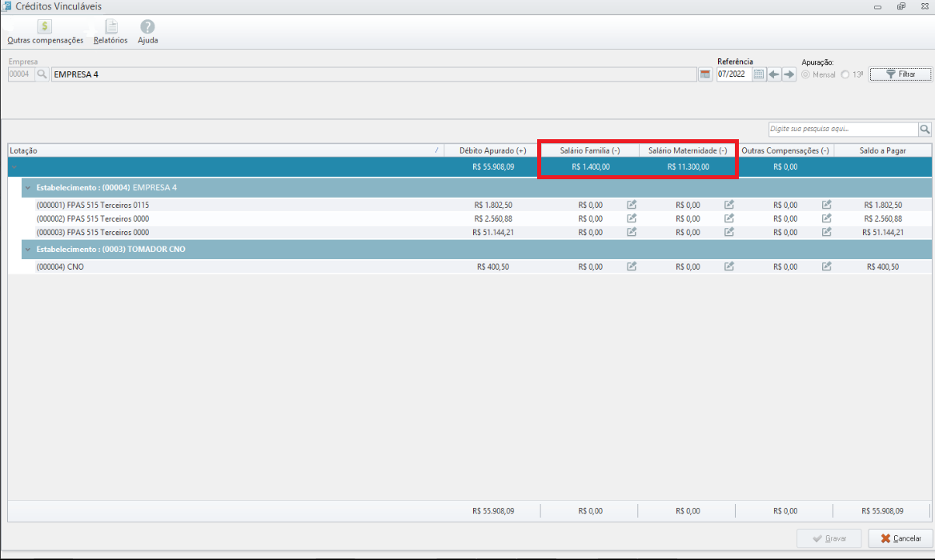This screenshot has width=935, height=560.
Task: Edit Salário Maternidade for lotação 000001
Action: pyautogui.click(x=729, y=204)
